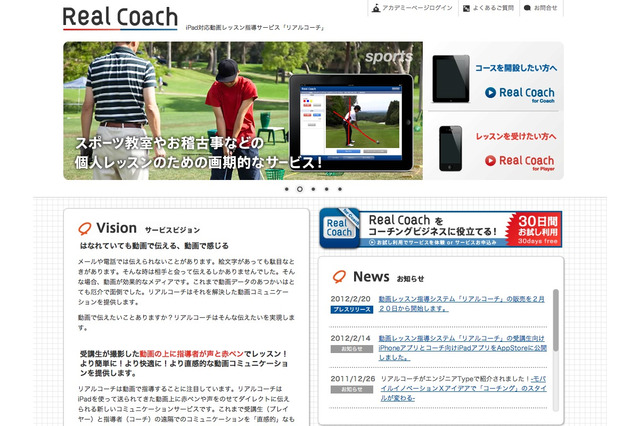The image size is (640, 426).
Task: Click the academy login person icon
Action: coord(374,8)
